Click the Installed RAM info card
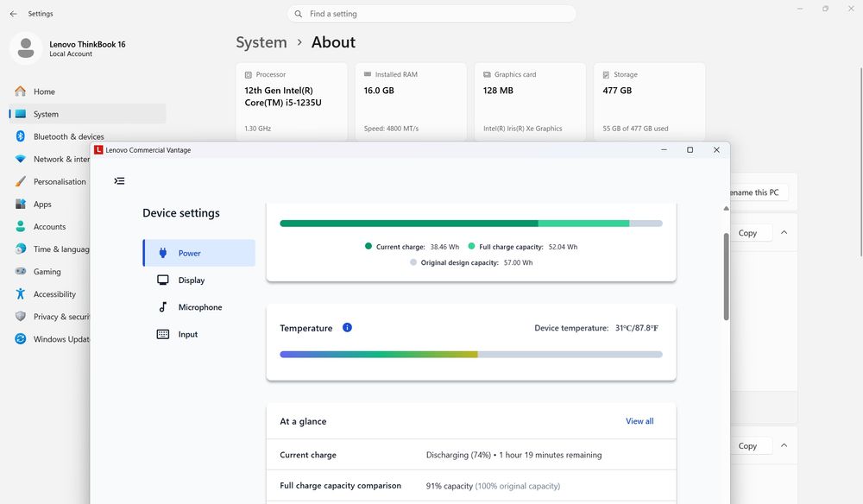 click(x=411, y=102)
